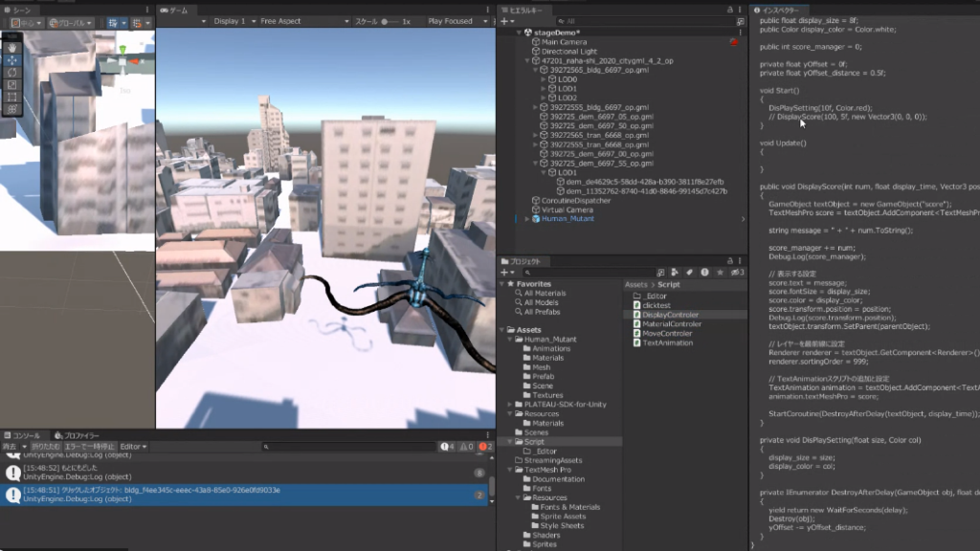Select CoroutineDispatcher in Hierarchy

click(575, 201)
